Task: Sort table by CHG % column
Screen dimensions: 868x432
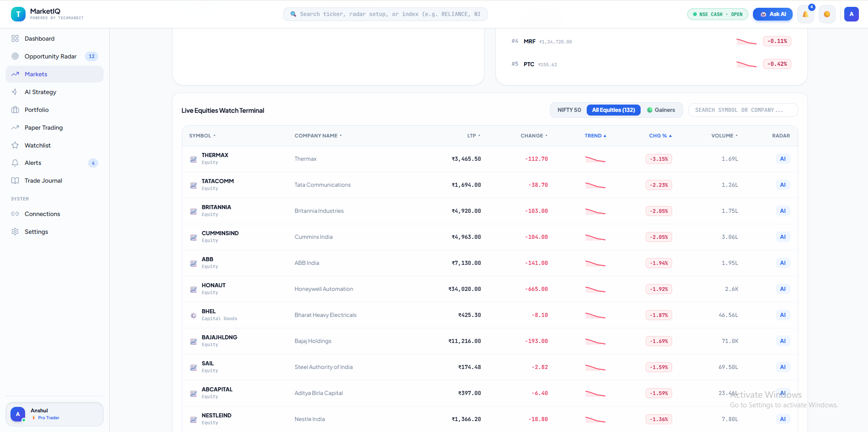Action: click(x=660, y=136)
